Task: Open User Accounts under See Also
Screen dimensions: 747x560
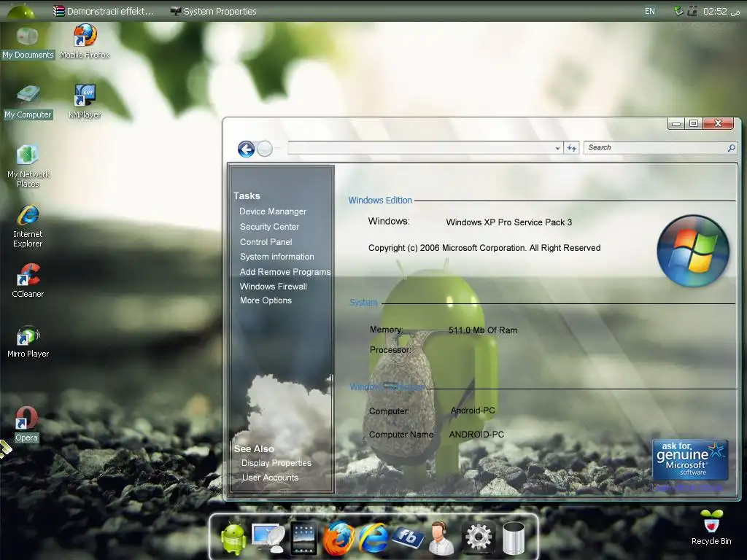Action: pos(270,478)
